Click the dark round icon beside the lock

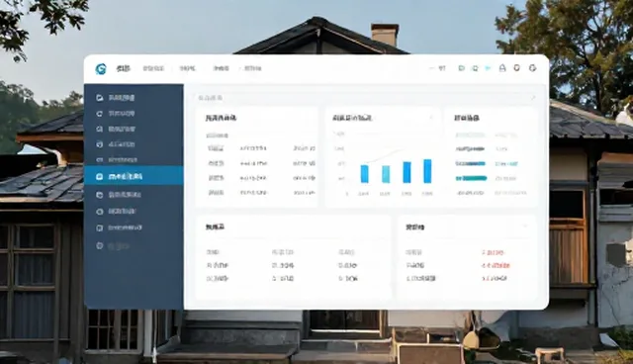click(516, 68)
